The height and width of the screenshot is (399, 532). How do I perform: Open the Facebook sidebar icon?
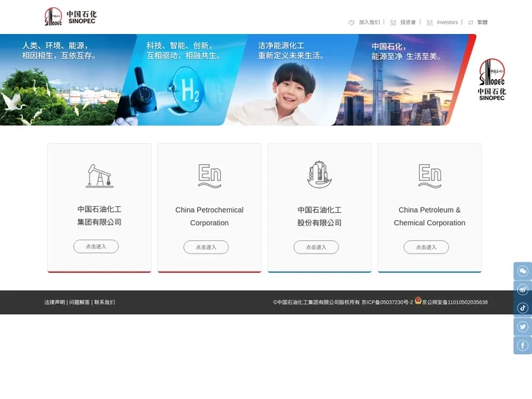pyautogui.click(x=522, y=345)
